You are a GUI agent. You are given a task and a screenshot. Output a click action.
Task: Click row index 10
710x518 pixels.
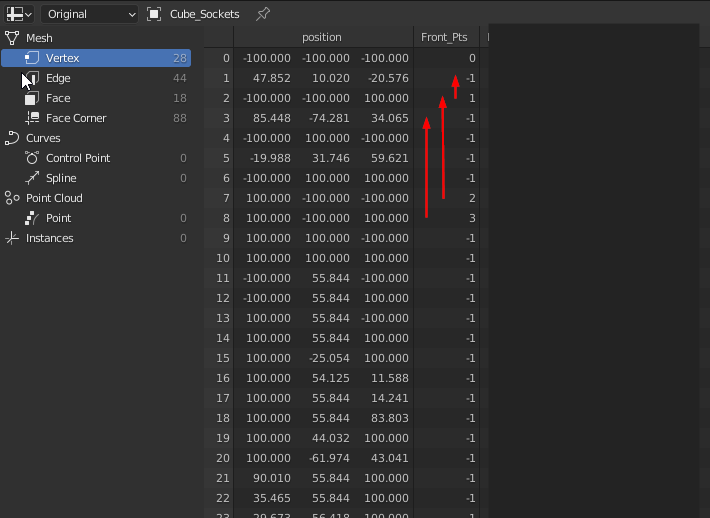tap(223, 258)
